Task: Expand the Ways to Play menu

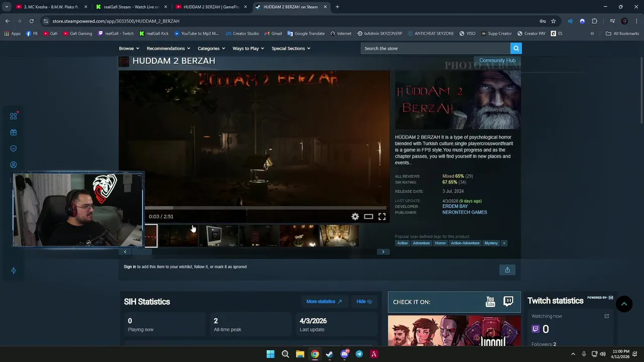Action: (248, 48)
